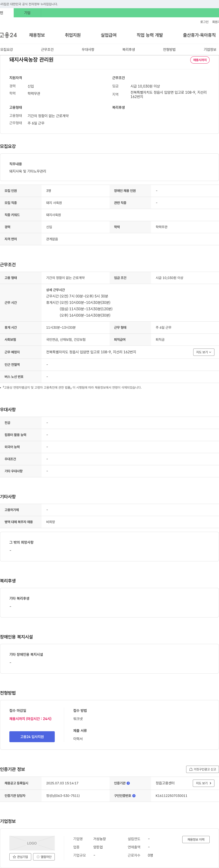
Task: Click the job title 돼지사육농장 관리원
Action: tap(31, 60)
